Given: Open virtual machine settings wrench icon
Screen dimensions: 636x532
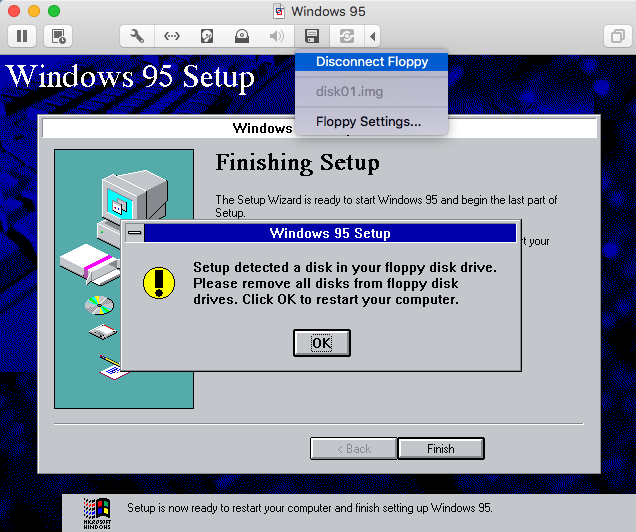Looking at the screenshot, I should pyautogui.click(x=137, y=36).
